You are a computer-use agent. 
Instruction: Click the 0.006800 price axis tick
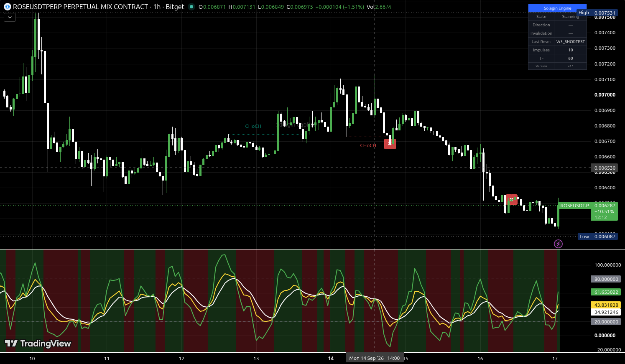point(605,126)
